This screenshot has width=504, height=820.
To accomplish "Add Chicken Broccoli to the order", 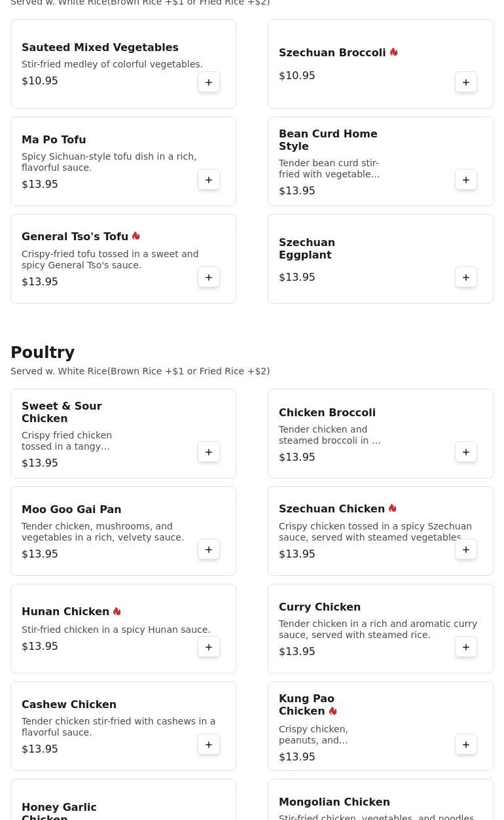I will pyautogui.click(x=466, y=452).
